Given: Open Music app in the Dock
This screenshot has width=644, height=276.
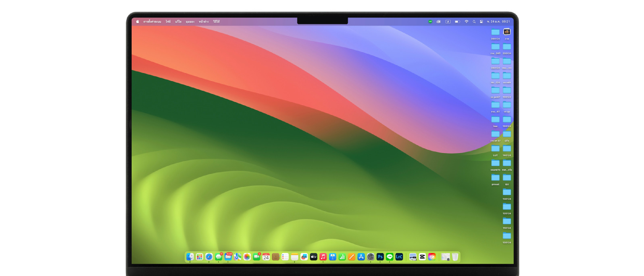Looking at the screenshot, I should (323, 257).
